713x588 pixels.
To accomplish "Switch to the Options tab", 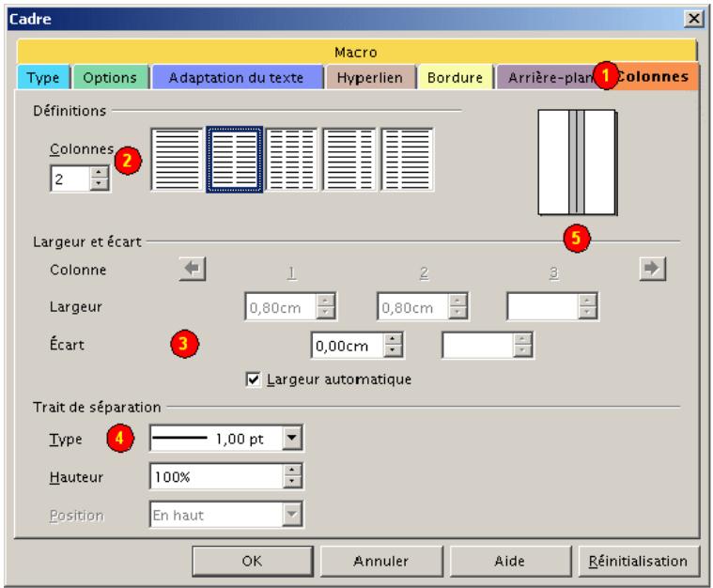I will coord(110,77).
